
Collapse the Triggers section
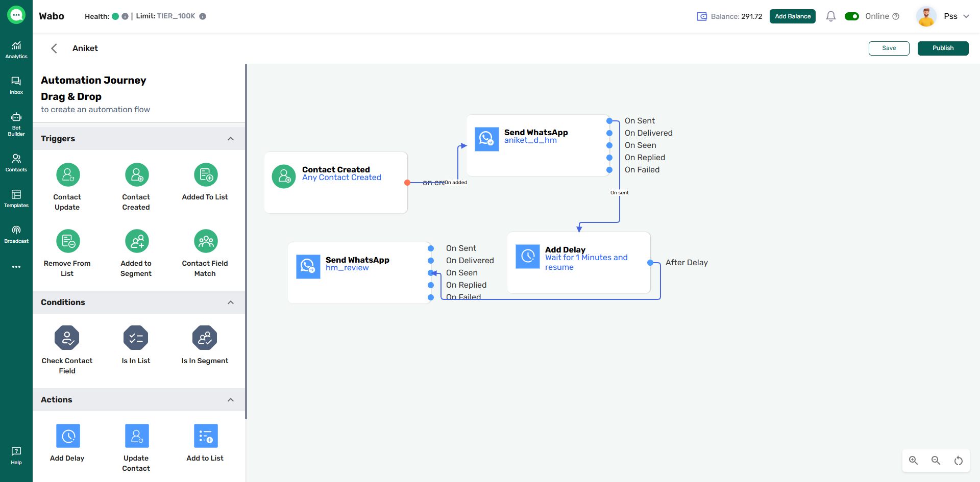pyautogui.click(x=231, y=139)
